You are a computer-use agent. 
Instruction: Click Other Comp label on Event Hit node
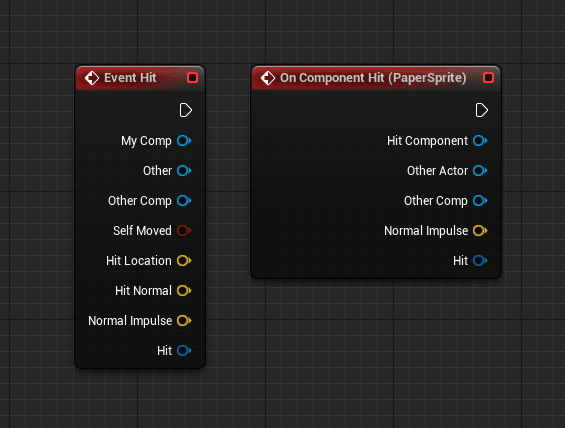(140, 201)
